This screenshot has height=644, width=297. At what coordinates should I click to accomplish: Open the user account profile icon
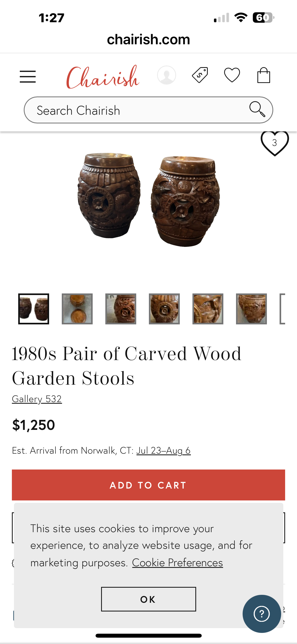pos(167,75)
